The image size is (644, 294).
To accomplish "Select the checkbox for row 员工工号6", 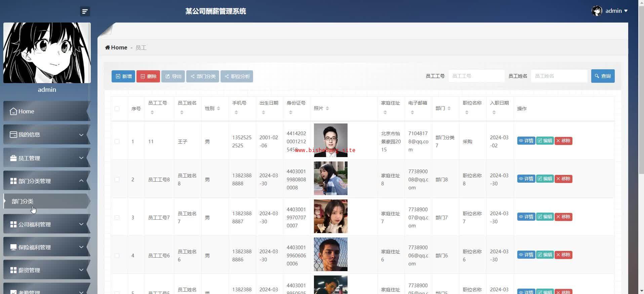I will pyautogui.click(x=117, y=256).
